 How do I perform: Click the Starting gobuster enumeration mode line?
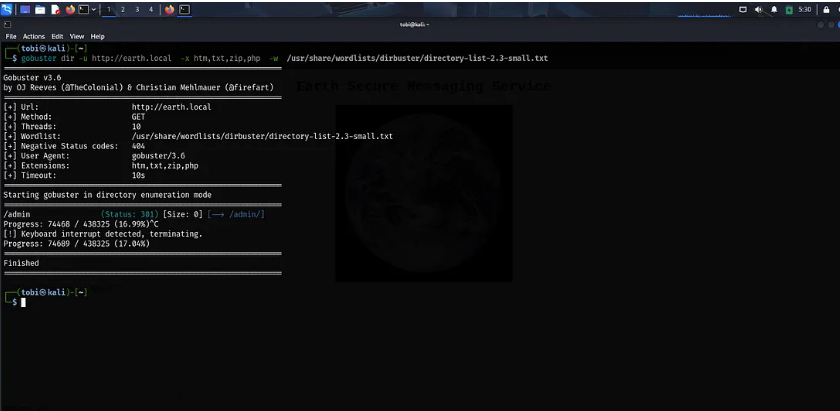107,195
